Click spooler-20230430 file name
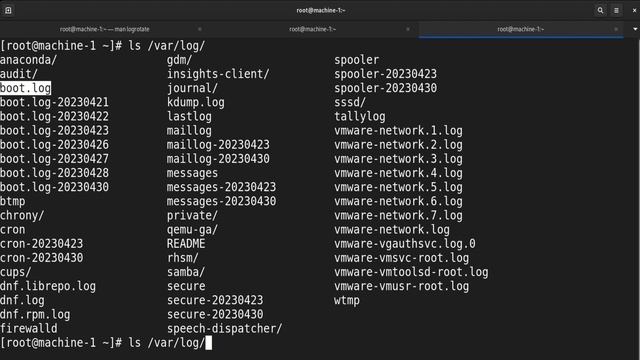This screenshot has width=640, height=360. (385, 88)
